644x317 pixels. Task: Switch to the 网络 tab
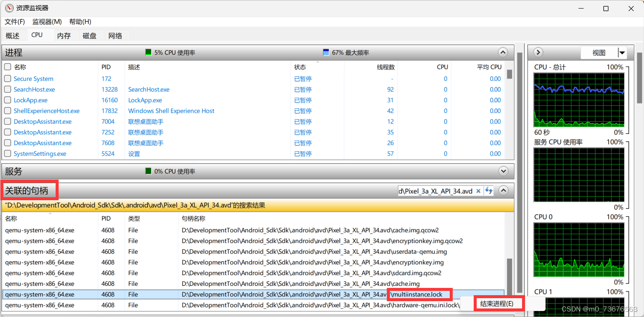(116, 36)
